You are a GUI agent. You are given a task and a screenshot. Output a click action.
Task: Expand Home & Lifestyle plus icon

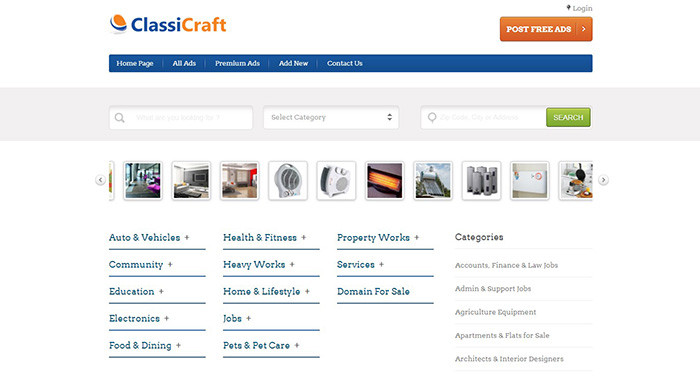click(x=307, y=291)
